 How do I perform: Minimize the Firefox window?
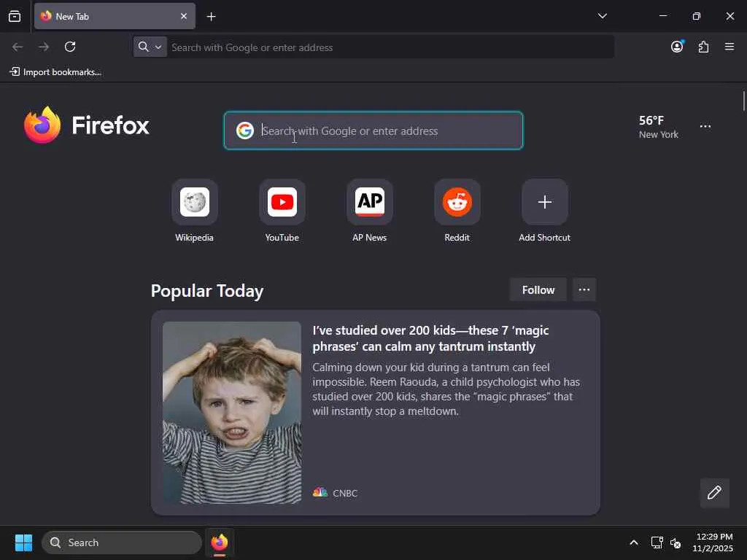662,16
